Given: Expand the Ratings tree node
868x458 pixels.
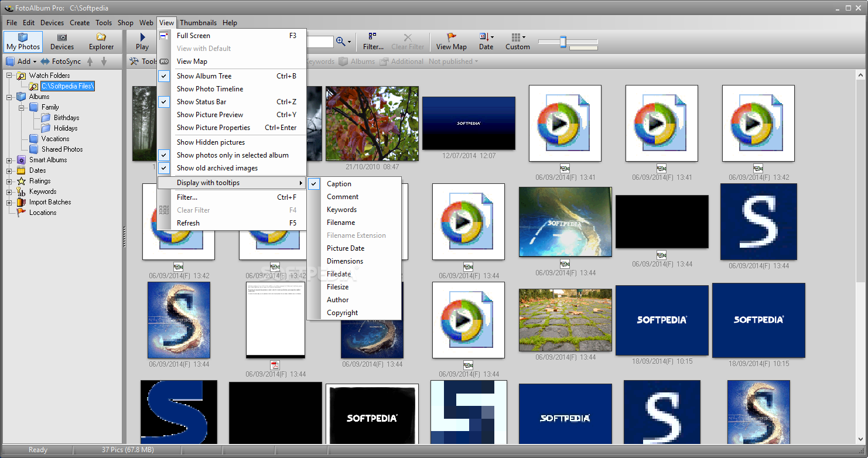Looking at the screenshot, I should pyautogui.click(x=9, y=181).
